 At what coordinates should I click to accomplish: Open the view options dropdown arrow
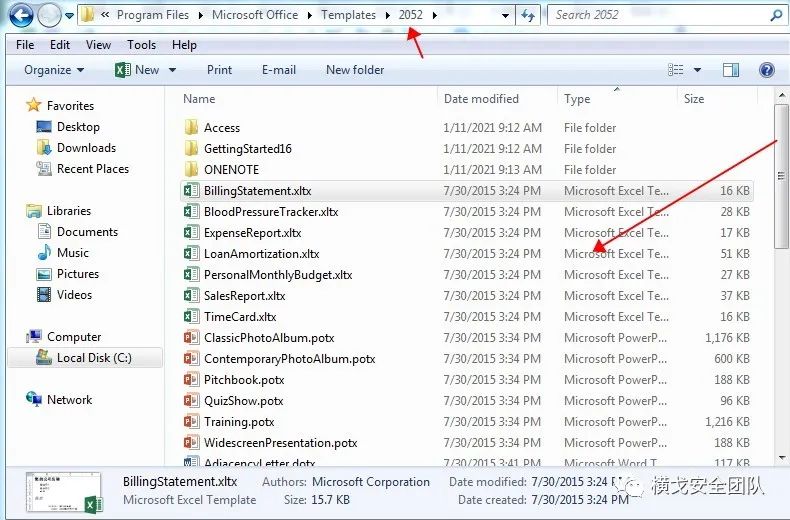click(x=698, y=70)
